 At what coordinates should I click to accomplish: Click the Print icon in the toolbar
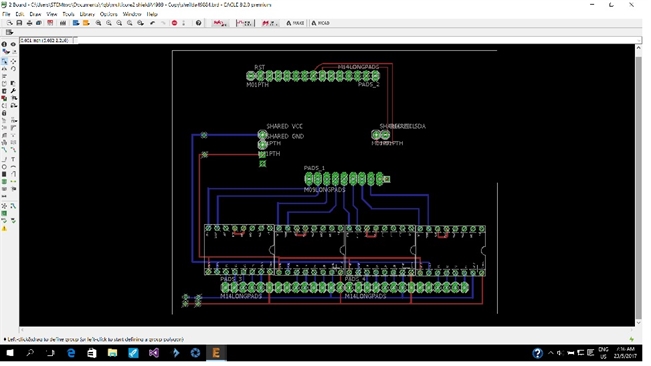(x=29, y=23)
